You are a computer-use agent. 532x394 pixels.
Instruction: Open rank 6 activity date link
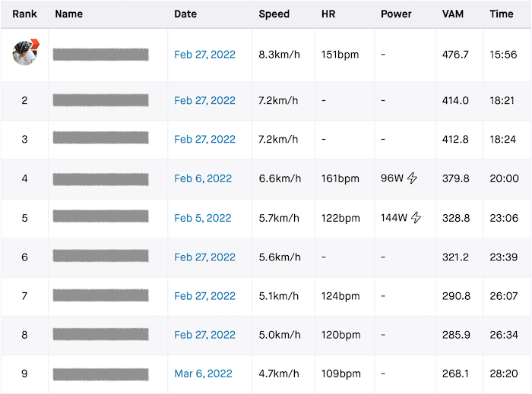[204, 257]
